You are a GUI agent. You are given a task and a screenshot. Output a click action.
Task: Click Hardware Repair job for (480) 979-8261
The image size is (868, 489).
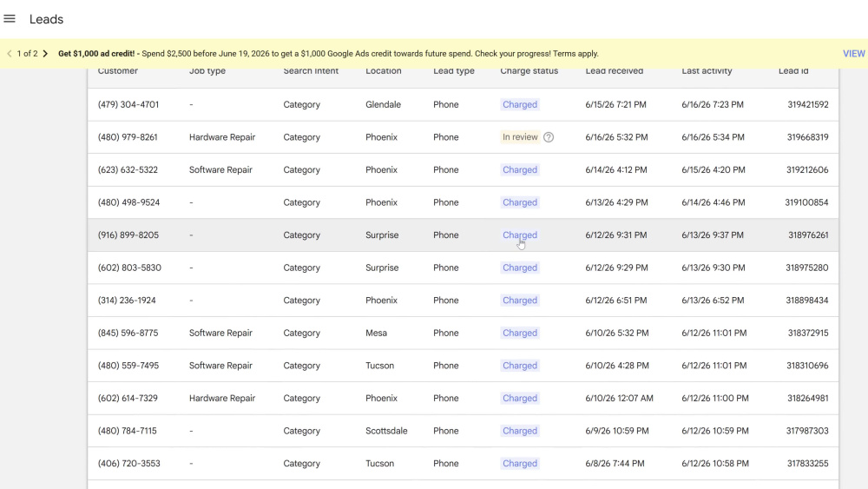click(x=222, y=137)
